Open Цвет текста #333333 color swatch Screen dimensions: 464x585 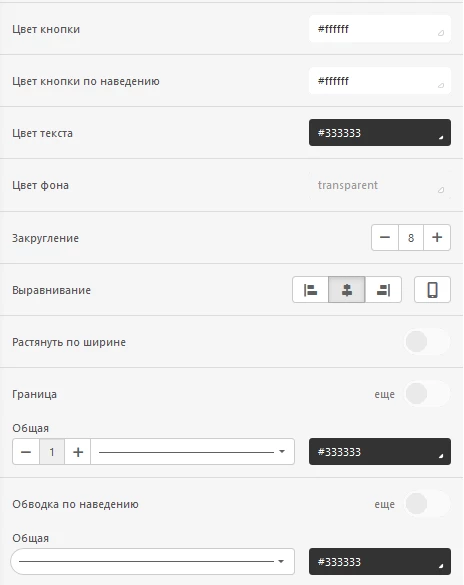(x=380, y=132)
